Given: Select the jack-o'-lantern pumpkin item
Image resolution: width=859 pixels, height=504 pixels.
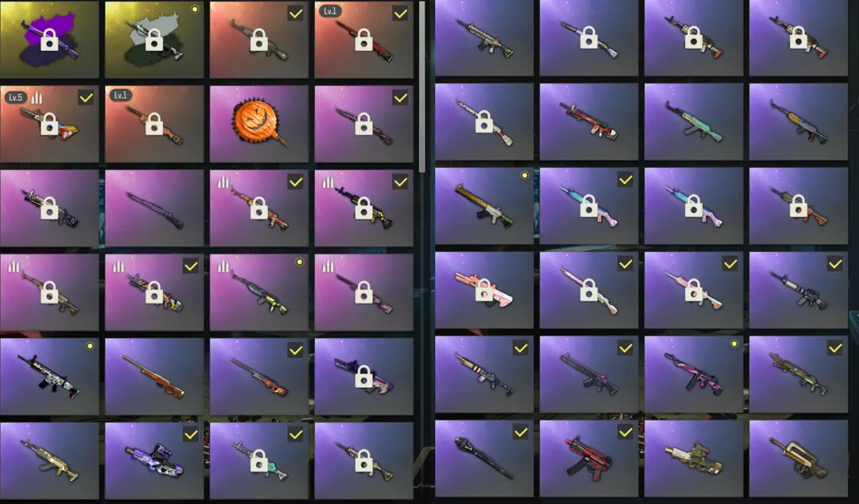Looking at the screenshot, I should click(x=258, y=124).
